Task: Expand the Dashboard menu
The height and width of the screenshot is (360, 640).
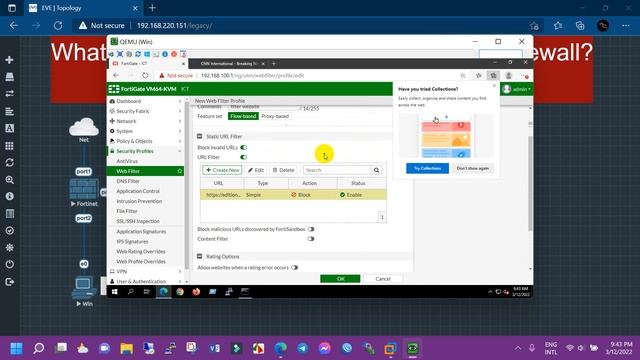Action: tap(145, 101)
